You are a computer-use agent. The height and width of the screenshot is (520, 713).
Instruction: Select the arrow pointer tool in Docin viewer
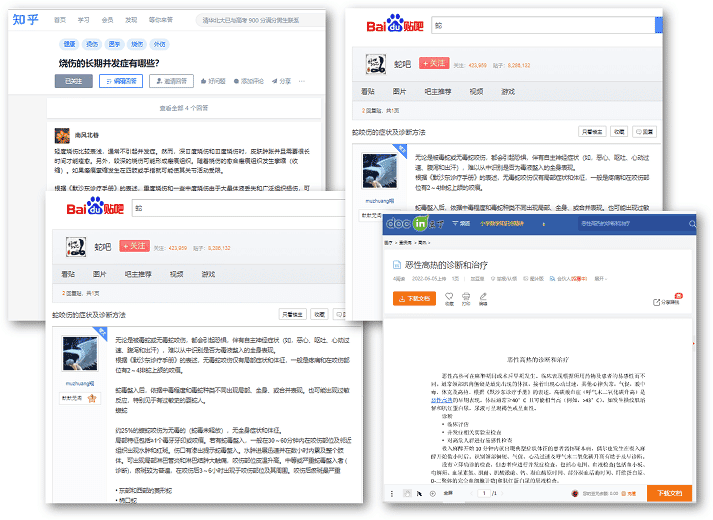[419, 493]
